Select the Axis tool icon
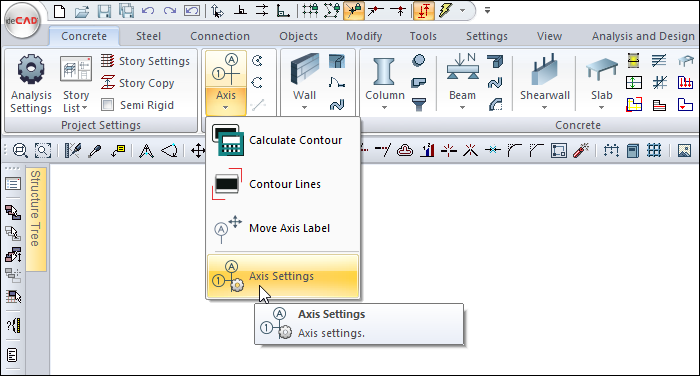Image resolution: width=700 pixels, height=376 pixels. click(x=225, y=70)
